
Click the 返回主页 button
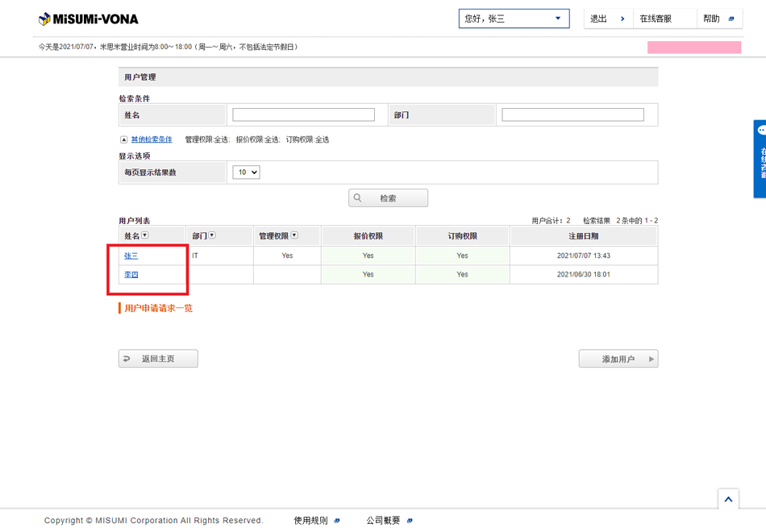tap(158, 359)
